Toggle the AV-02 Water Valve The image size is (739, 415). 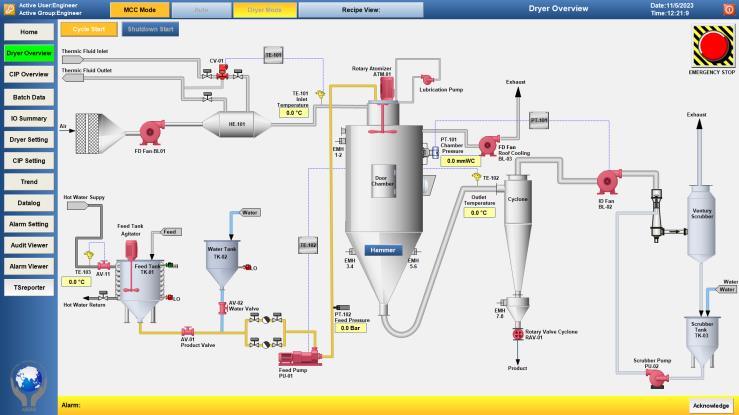(223, 308)
